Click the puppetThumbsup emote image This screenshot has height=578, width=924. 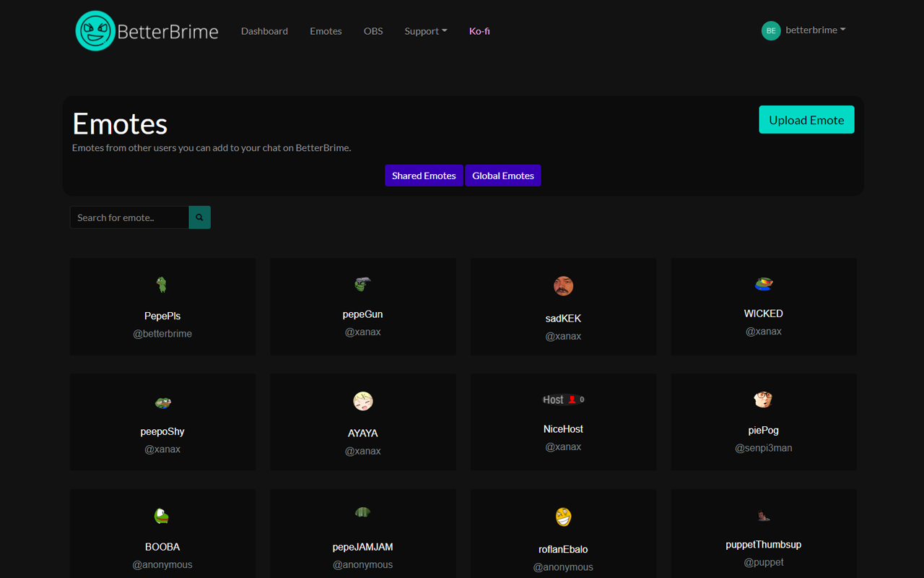click(x=764, y=516)
